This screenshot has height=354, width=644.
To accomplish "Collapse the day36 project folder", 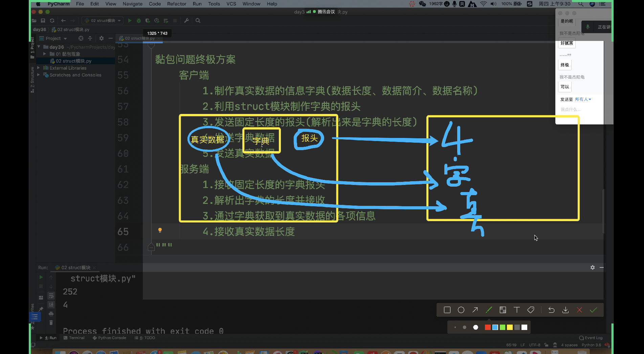I will (39, 47).
